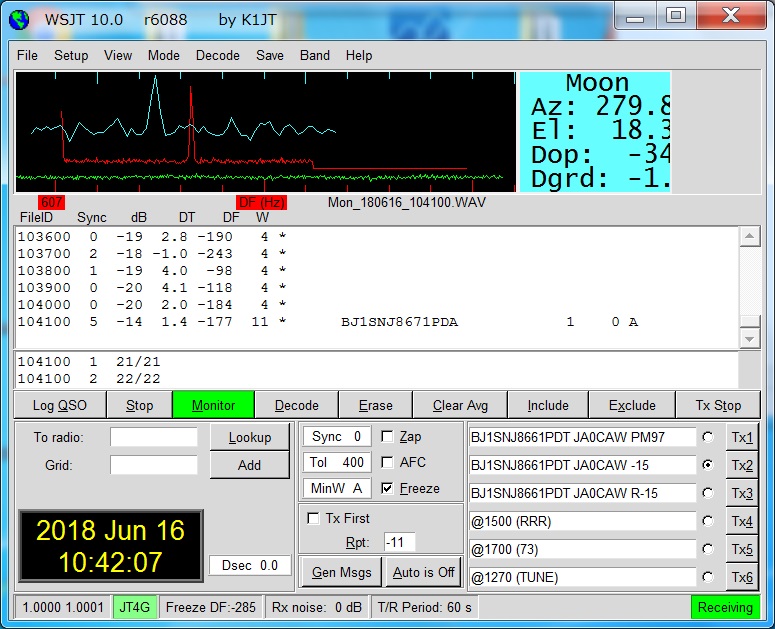Click the Lookup button
The width and height of the screenshot is (775, 629).
coord(250,437)
